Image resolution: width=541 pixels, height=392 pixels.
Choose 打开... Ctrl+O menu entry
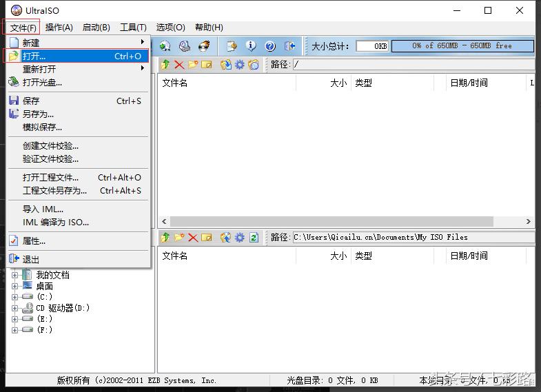tap(78, 56)
